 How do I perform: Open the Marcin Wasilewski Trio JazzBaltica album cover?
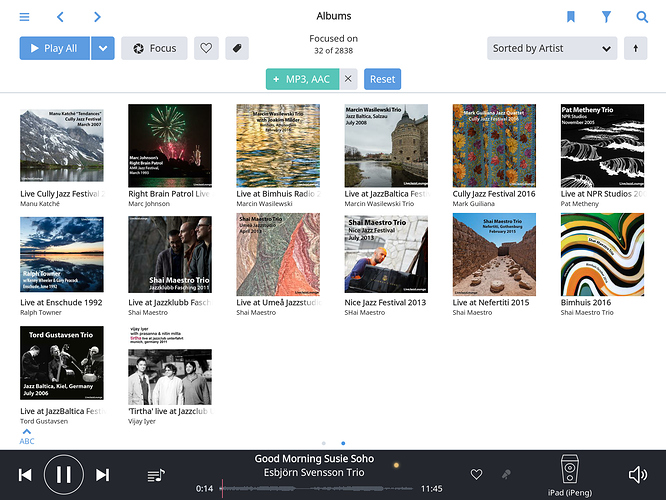(x=386, y=146)
